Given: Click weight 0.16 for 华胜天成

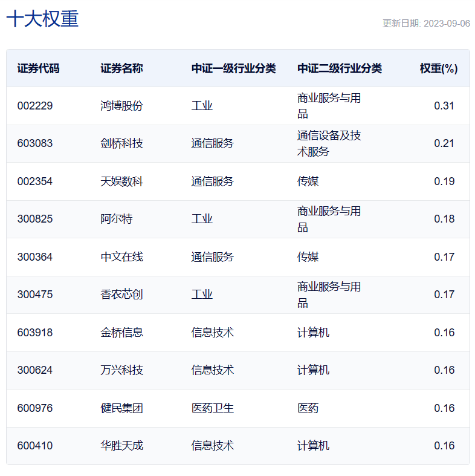Looking at the screenshot, I should click(x=444, y=446).
